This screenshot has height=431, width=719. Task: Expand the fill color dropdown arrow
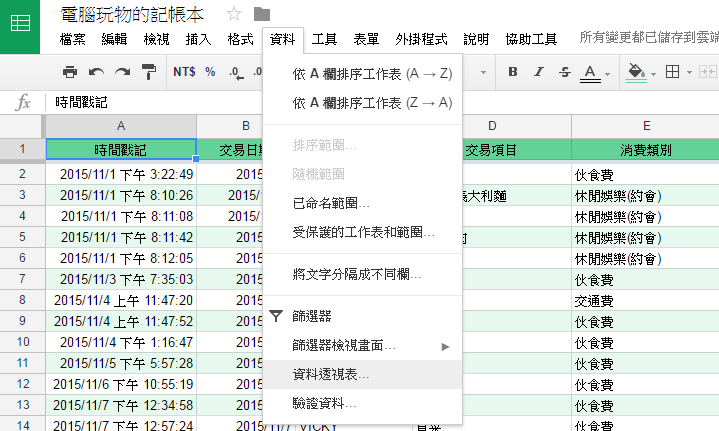click(x=653, y=73)
